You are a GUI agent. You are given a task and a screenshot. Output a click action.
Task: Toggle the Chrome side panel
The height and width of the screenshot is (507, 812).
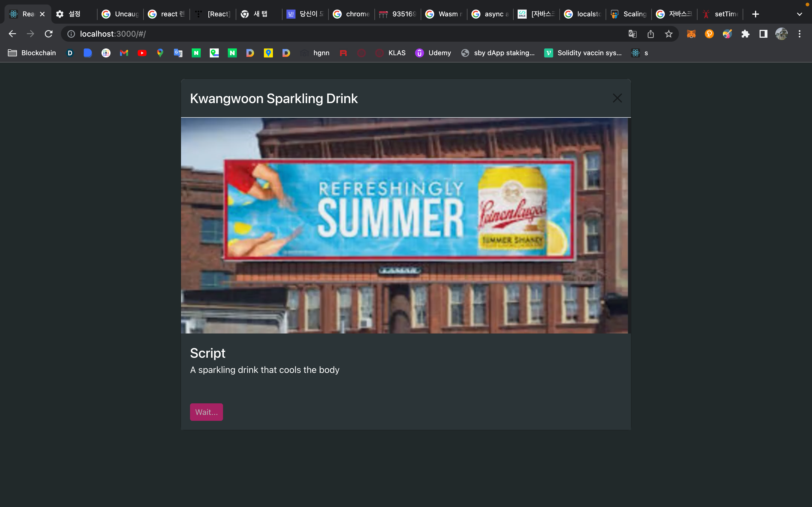pos(763,34)
